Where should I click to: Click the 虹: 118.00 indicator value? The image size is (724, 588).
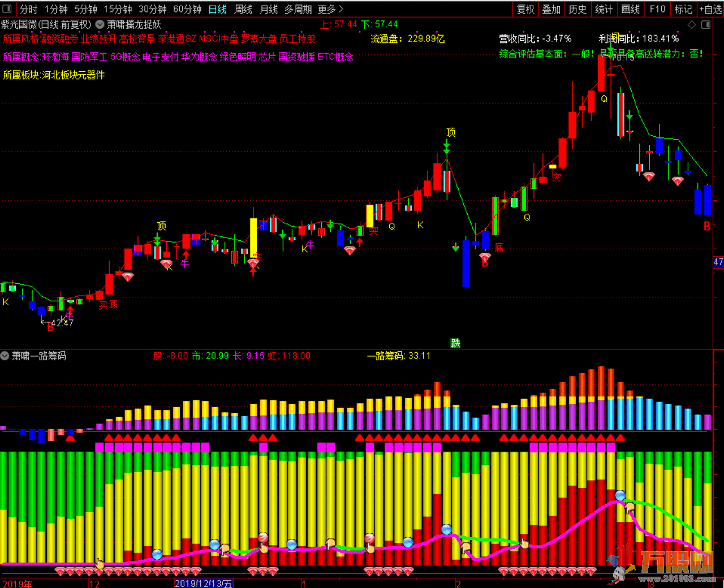pyautogui.click(x=289, y=356)
